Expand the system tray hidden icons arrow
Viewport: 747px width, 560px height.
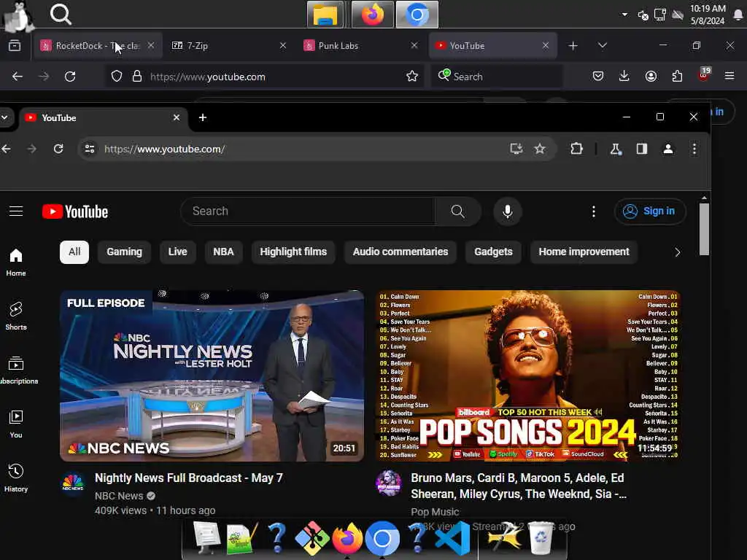(x=624, y=15)
